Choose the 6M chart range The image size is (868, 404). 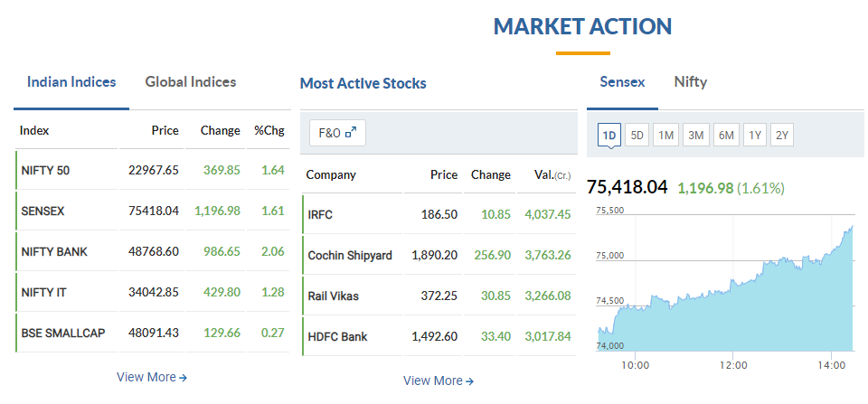point(726,135)
